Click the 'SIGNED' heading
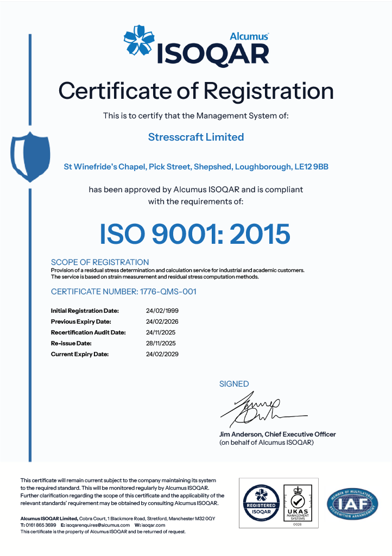This screenshot has width=392, height=556. [234, 384]
